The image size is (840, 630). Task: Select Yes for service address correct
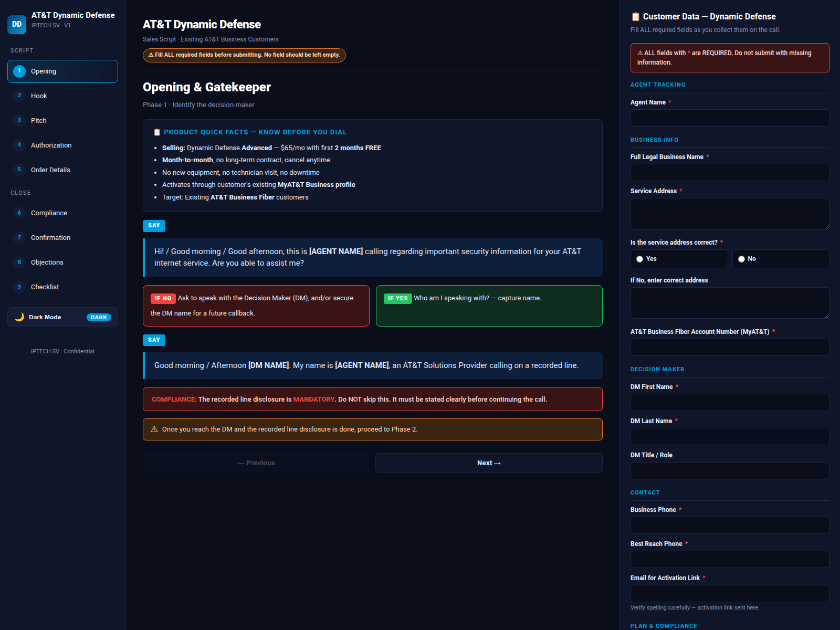pyautogui.click(x=679, y=259)
